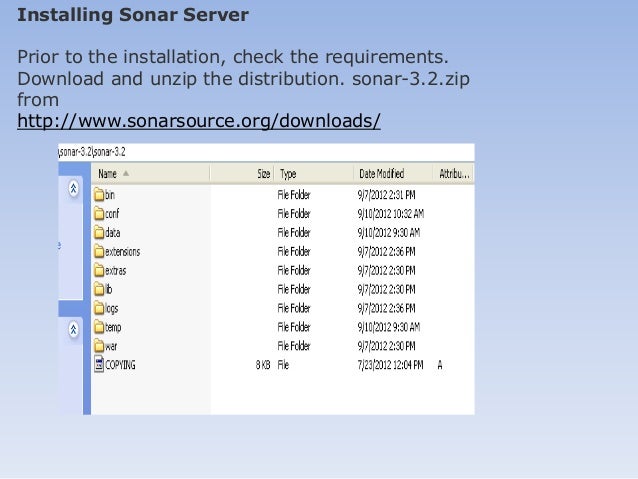Collapse the lower sidebar panel chevron

click(74, 330)
